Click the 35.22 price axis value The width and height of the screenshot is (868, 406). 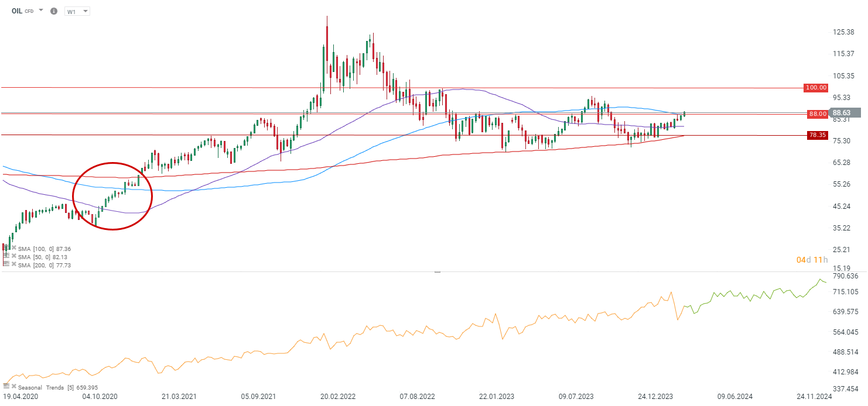click(842, 228)
